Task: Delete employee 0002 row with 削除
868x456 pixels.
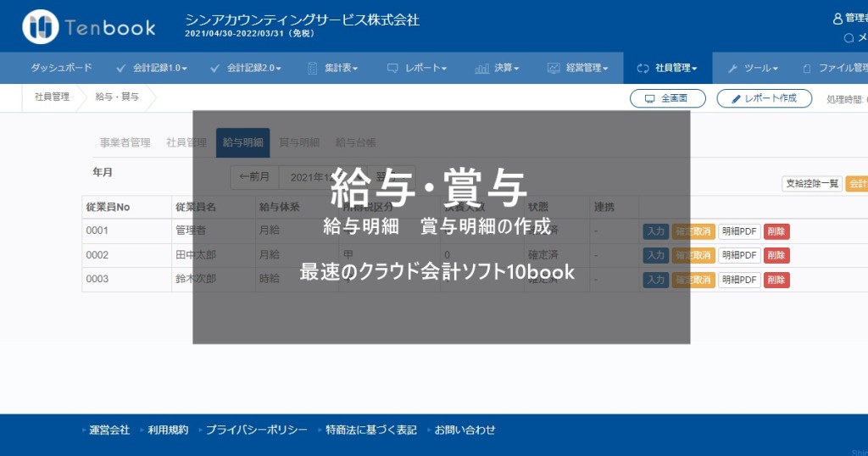Action: 776,255
